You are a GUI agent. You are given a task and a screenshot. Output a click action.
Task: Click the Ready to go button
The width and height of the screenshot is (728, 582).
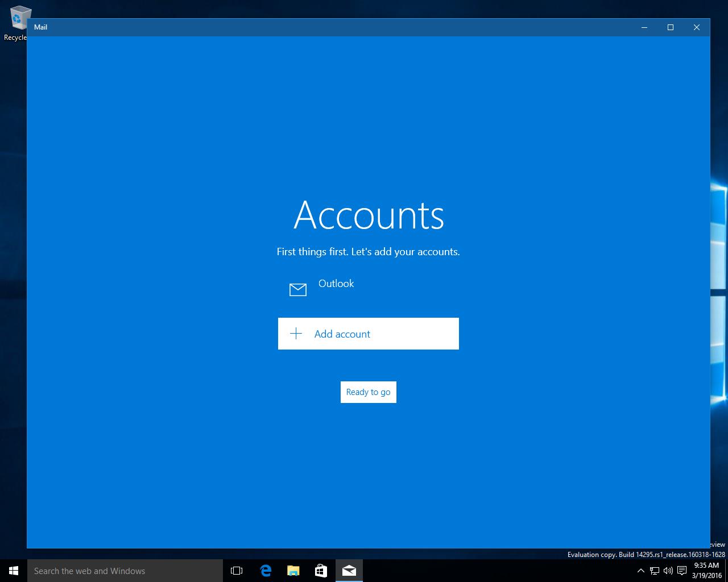point(368,392)
